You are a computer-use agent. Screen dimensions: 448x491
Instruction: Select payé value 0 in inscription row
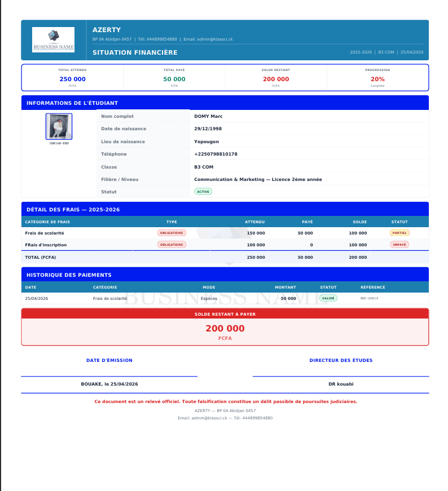pos(311,245)
